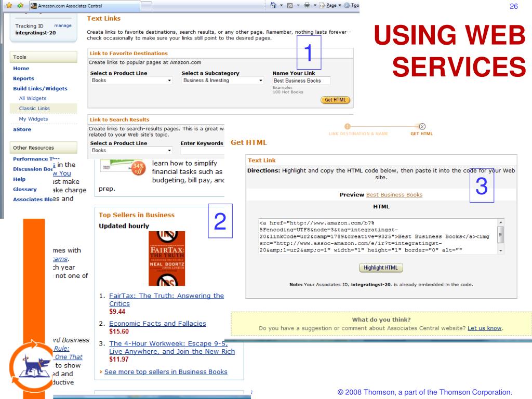Viewport: 532px width, 399px height.
Task: Select All Widgets in sidebar
Action: pos(33,98)
